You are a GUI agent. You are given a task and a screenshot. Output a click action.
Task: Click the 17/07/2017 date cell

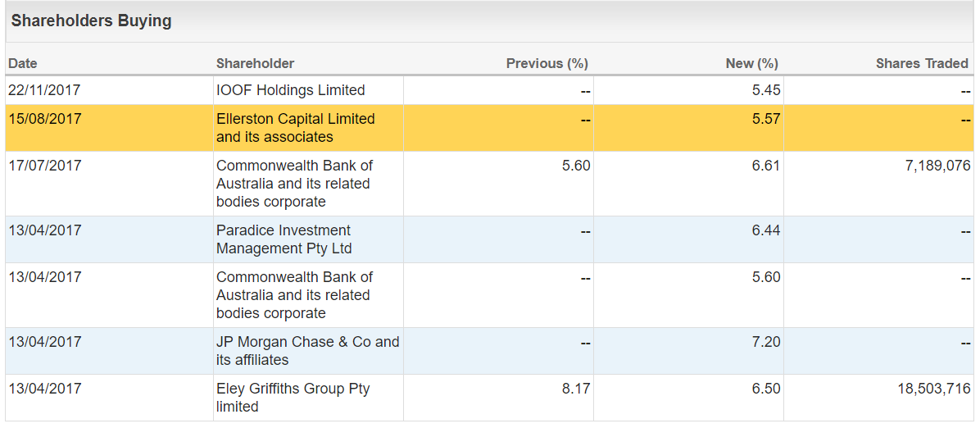coord(44,166)
